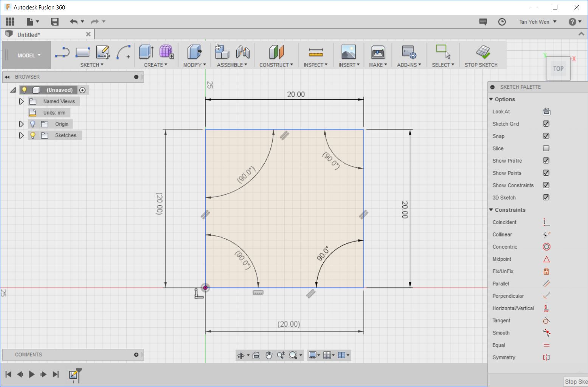Image resolution: width=588 pixels, height=387 pixels.
Task: Expand the Sketches tree node
Action: coord(21,135)
